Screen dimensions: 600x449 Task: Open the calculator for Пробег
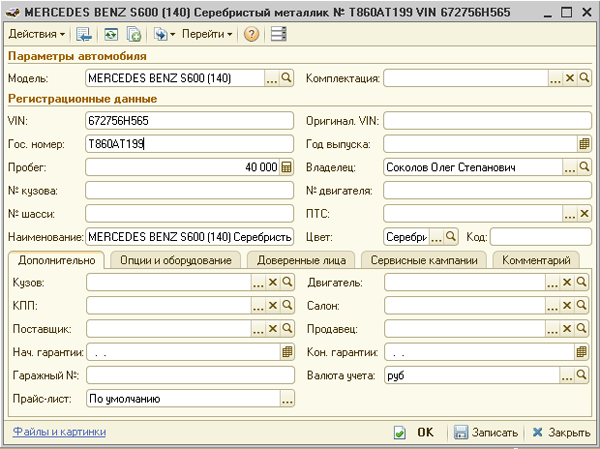click(286, 167)
